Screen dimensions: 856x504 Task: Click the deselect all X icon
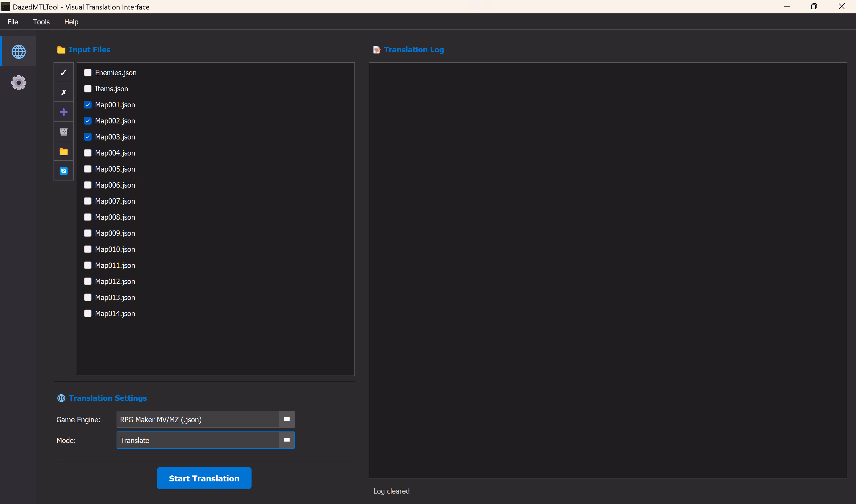[x=64, y=92]
